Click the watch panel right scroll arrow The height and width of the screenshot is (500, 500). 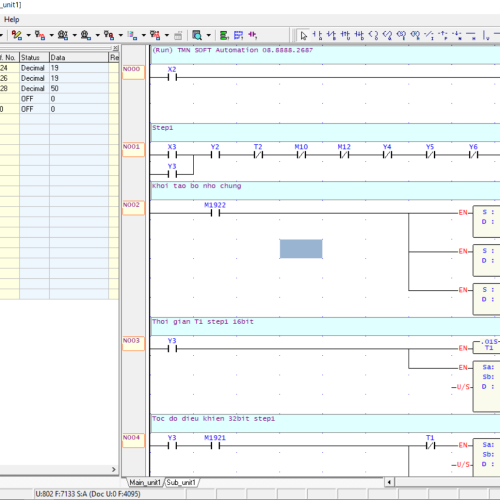pyautogui.click(x=113, y=469)
